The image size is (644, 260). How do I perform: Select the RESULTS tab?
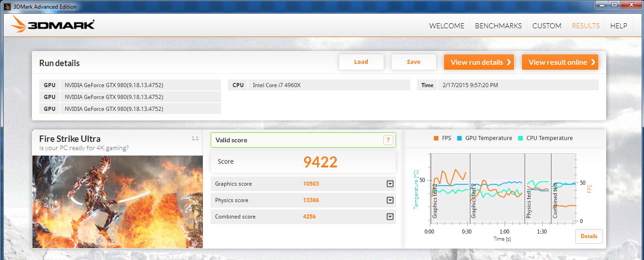click(x=586, y=26)
